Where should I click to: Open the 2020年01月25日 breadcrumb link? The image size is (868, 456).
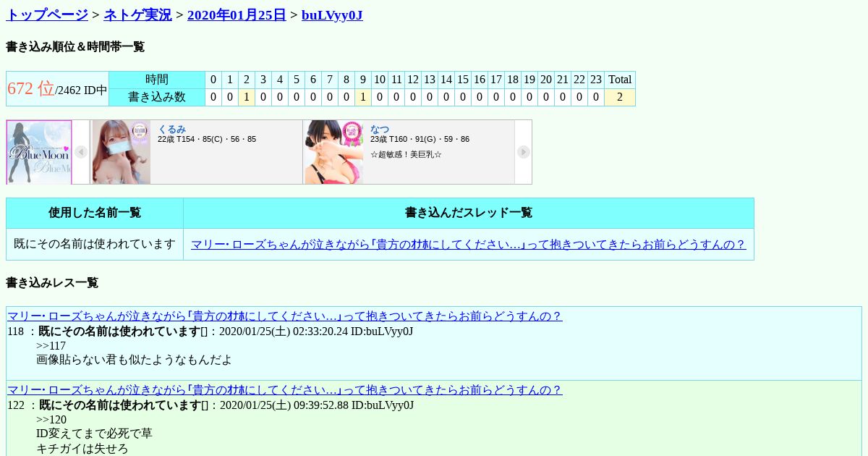point(237,14)
